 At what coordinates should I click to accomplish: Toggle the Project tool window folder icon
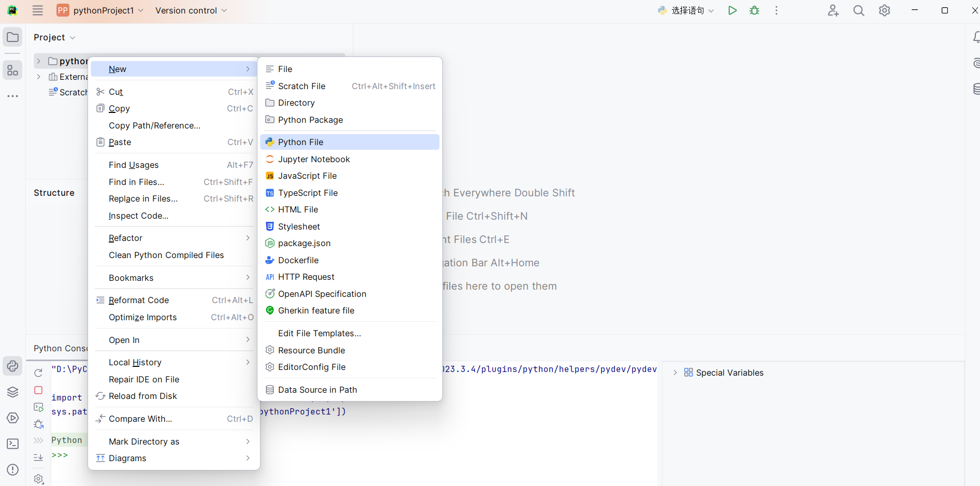pyautogui.click(x=13, y=37)
